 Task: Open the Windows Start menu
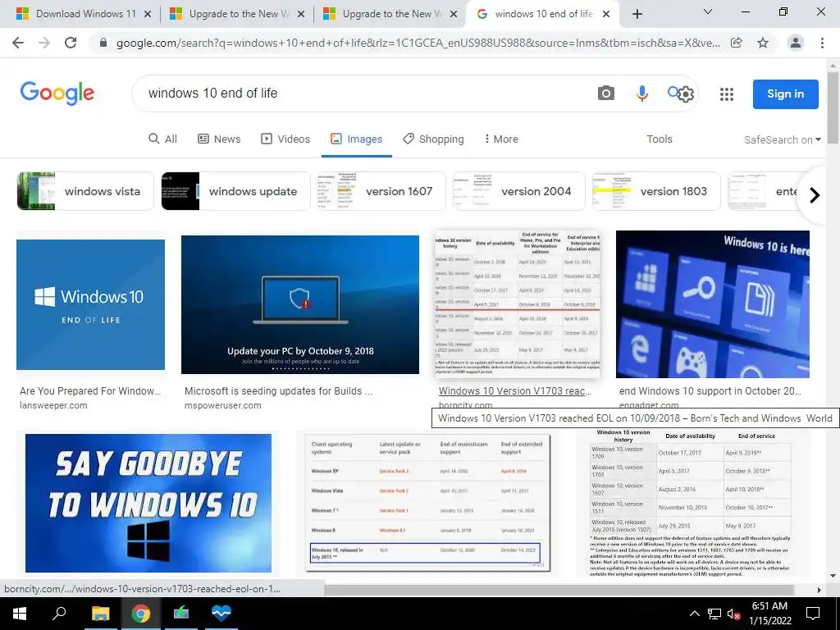click(20, 614)
